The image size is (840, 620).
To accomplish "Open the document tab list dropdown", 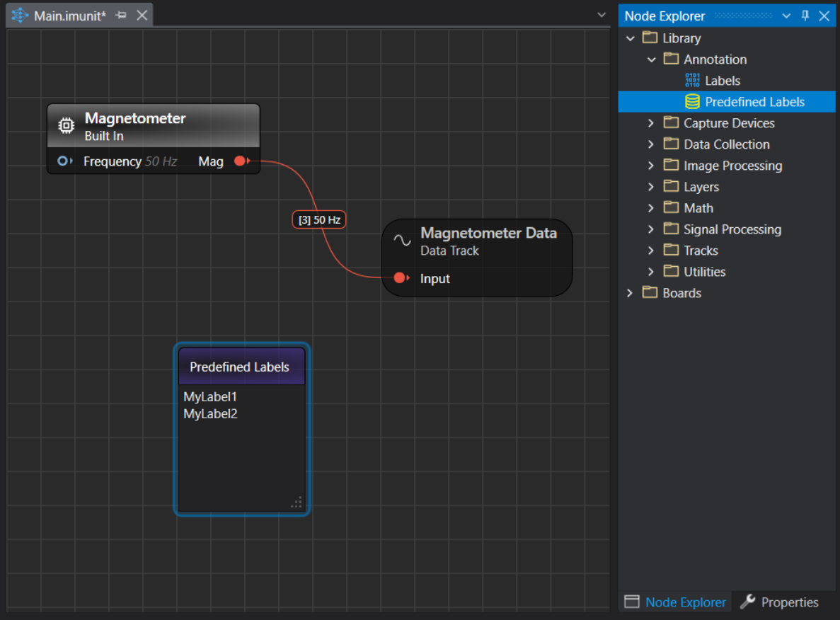I will pos(602,15).
